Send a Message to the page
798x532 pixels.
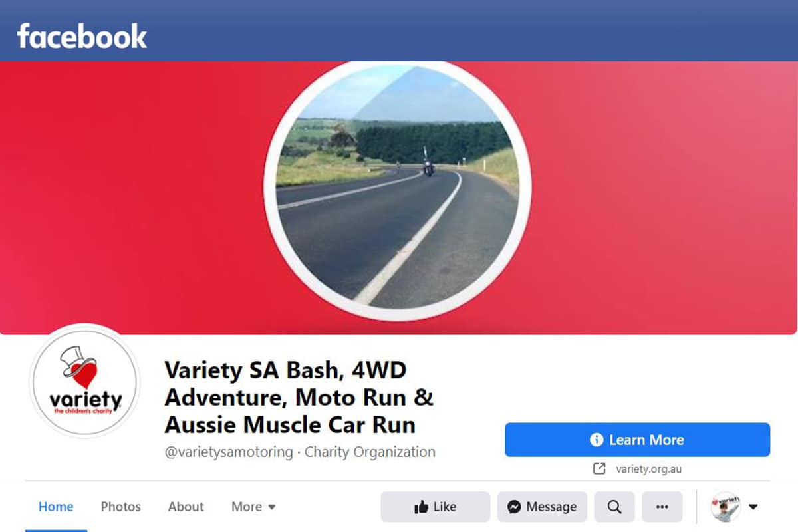(542, 507)
